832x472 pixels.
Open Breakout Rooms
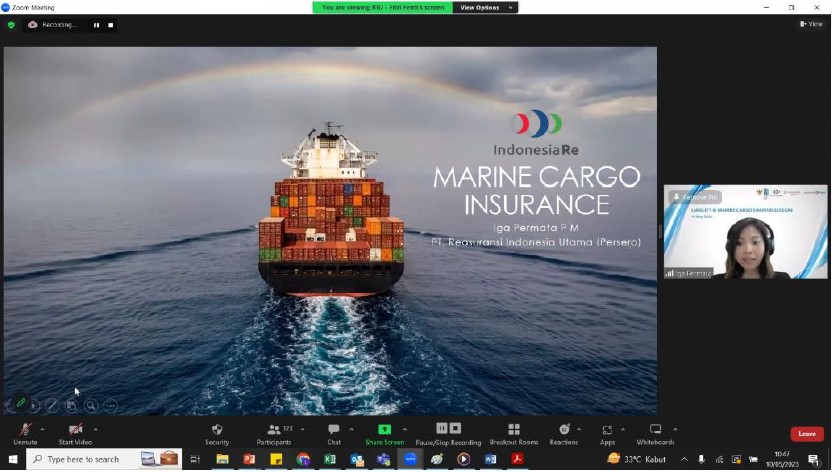point(514,434)
